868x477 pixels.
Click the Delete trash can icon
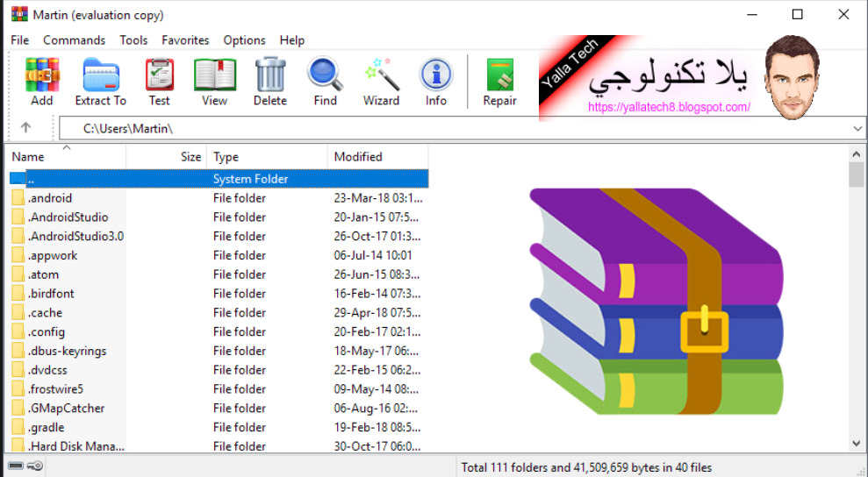[270, 75]
